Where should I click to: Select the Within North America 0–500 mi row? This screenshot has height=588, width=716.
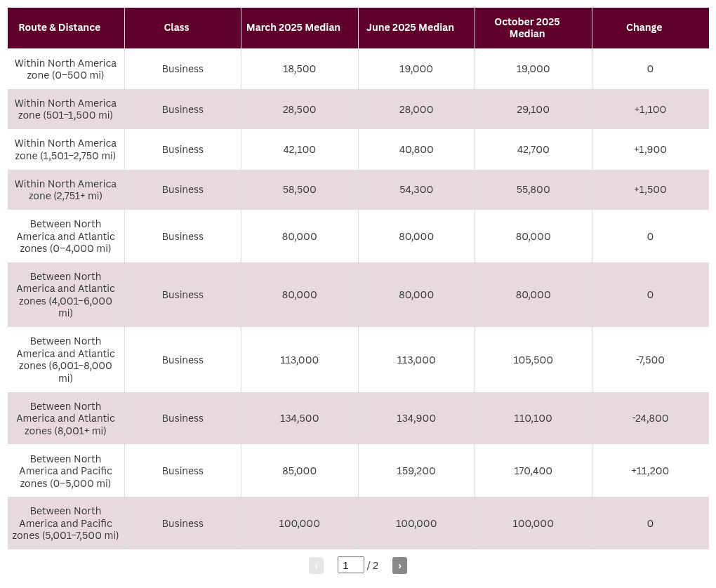click(358, 69)
